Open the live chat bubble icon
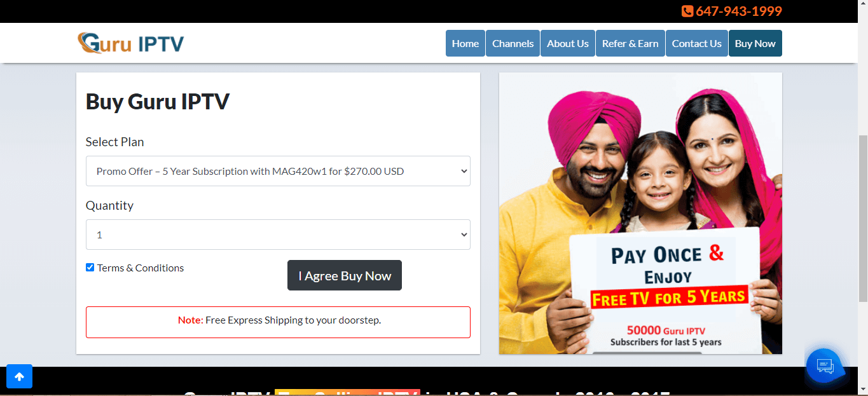This screenshot has height=396, width=868. coord(825,366)
